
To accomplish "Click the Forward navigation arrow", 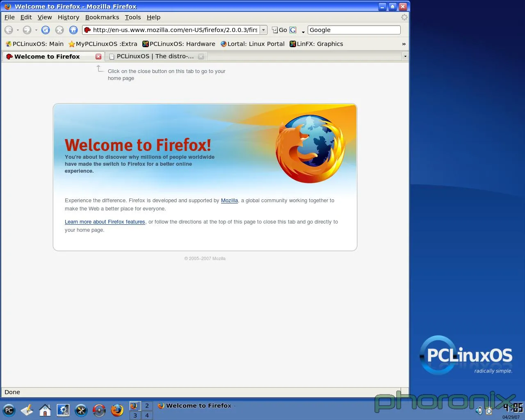I will (27, 30).
